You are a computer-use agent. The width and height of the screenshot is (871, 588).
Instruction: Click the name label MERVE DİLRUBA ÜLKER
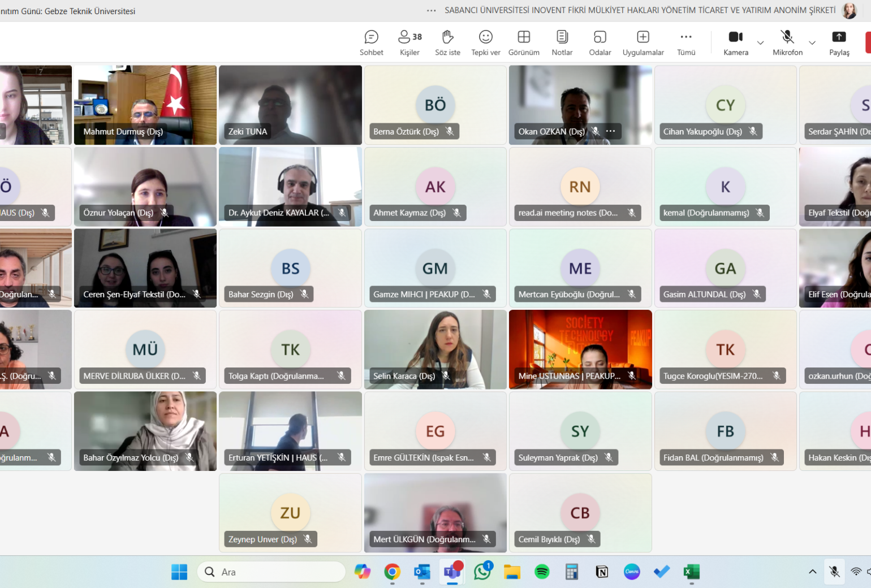pos(134,376)
